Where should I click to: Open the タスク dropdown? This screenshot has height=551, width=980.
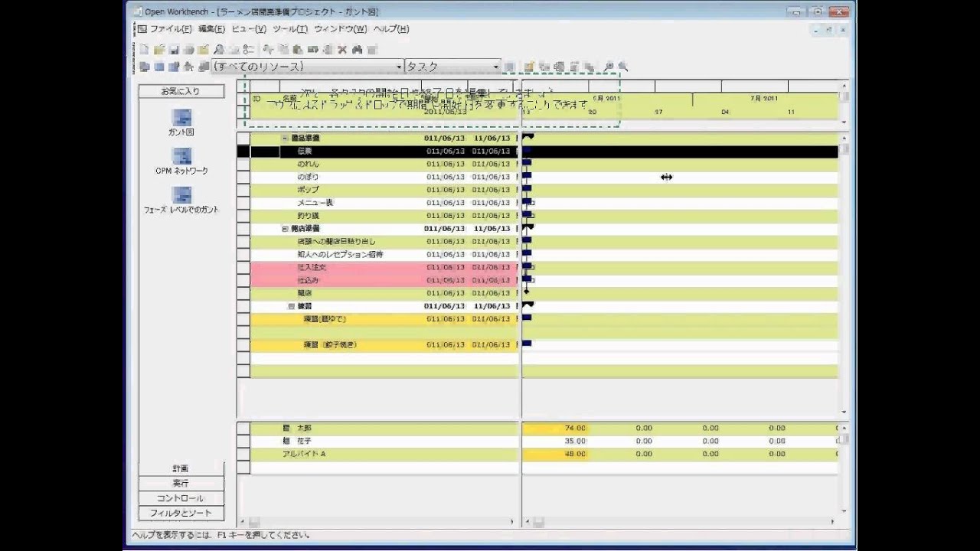click(x=495, y=67)
